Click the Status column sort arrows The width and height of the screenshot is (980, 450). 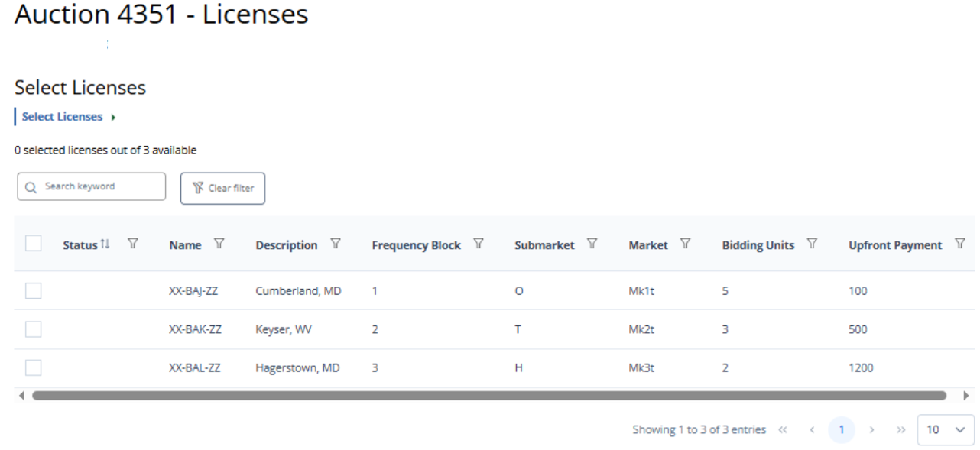coord(105,244)
